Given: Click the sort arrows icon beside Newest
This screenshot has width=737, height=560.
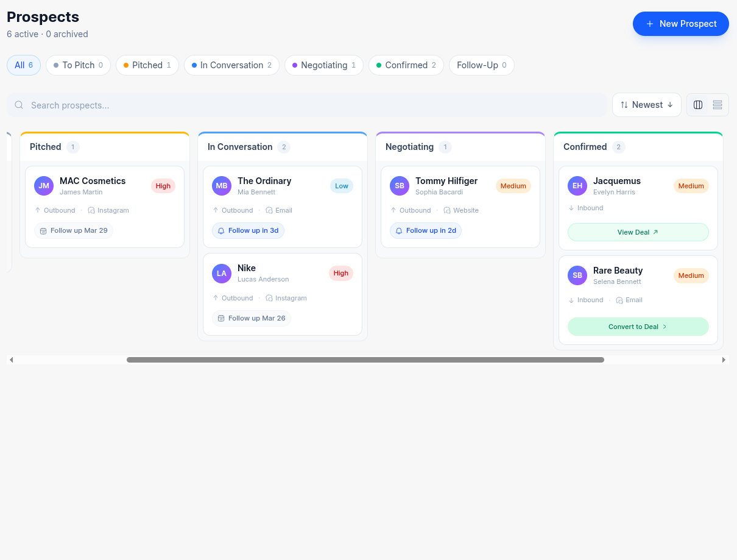Looking at the screenshot, I should click(x=625, y=104).
